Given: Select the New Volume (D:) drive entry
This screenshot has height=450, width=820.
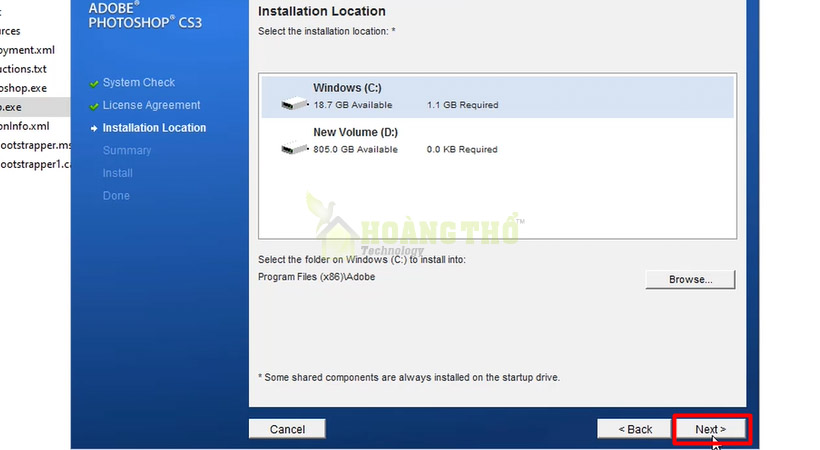Looking at the screenshot, I should [497, 141].
